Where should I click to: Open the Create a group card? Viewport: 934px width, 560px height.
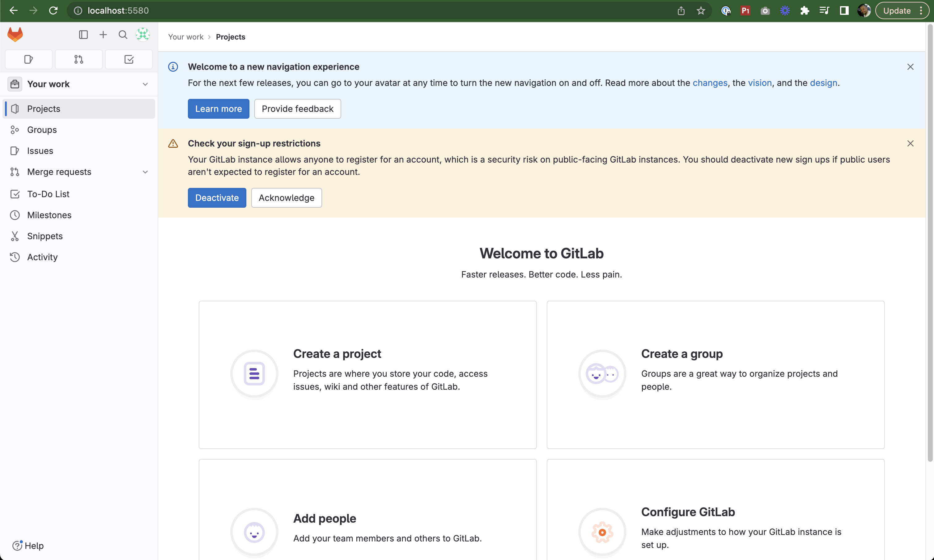coord(715,375)
